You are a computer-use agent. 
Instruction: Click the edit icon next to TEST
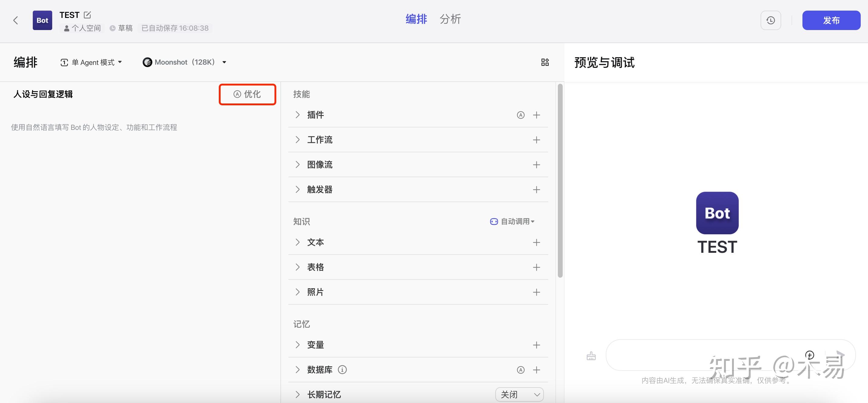[87, 15]
